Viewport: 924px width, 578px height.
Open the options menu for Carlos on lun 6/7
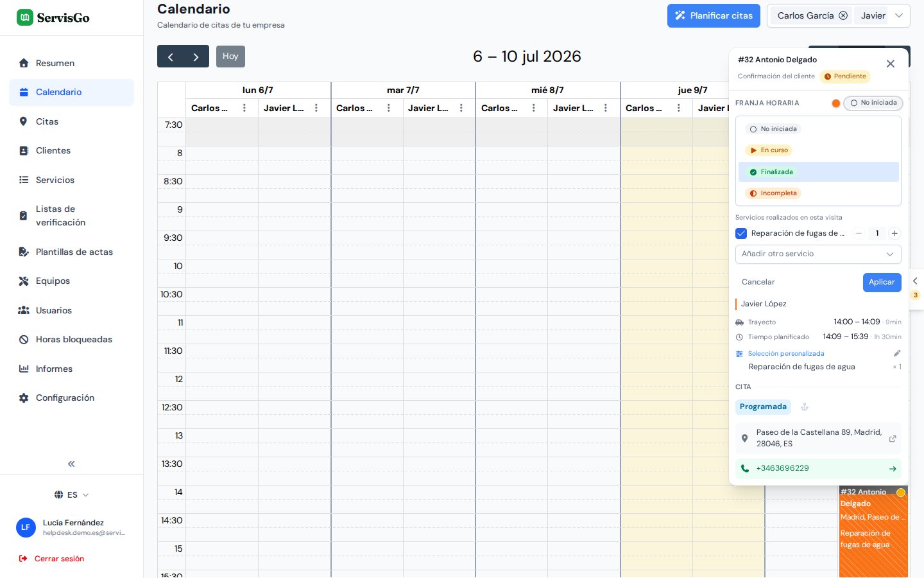pos(244,108)
